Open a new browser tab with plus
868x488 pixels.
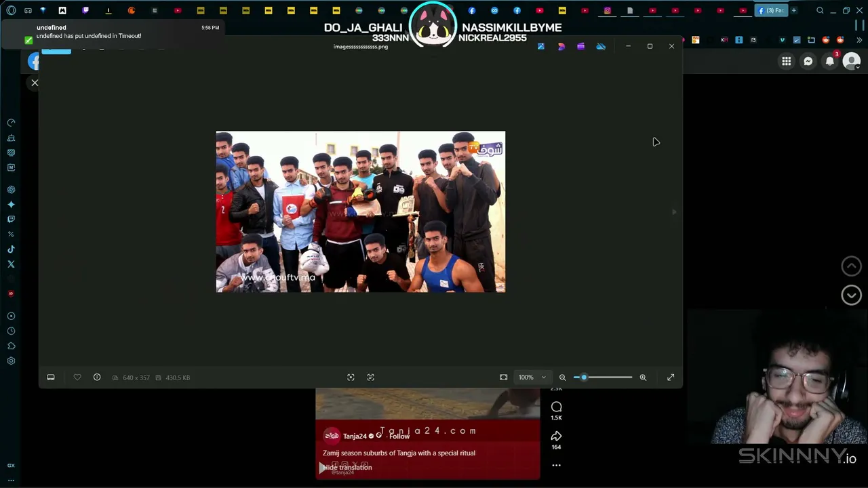pyautogui.click(x=793, y=10)
